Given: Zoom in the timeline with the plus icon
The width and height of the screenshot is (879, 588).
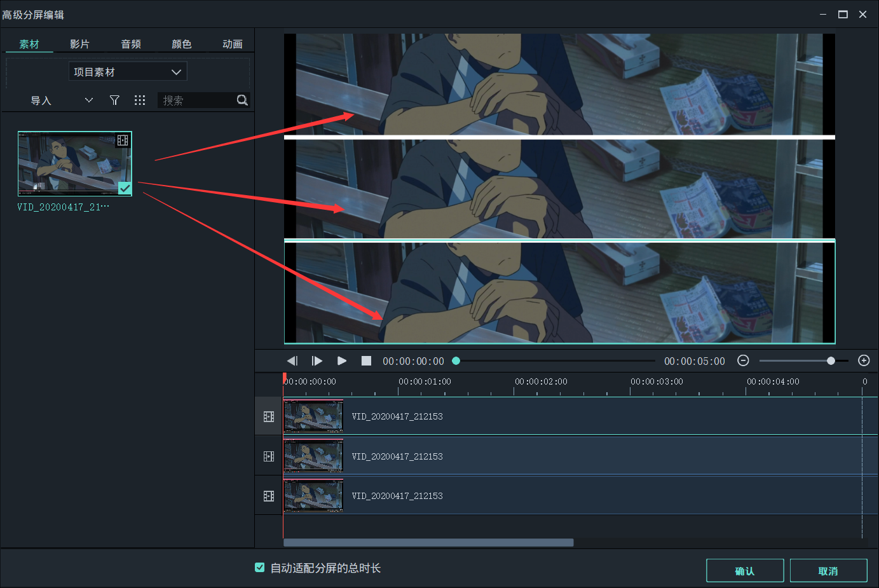Looking at the screenshot, I should [x=864, y=360].
